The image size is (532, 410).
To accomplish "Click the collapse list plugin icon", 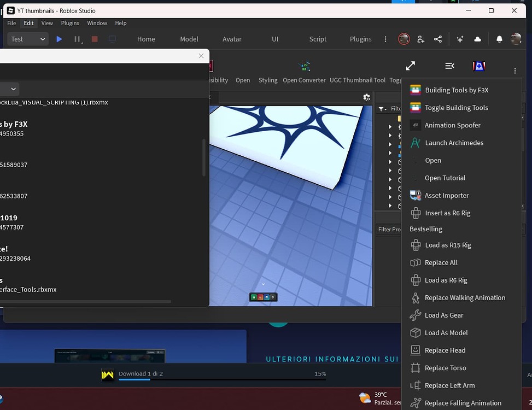I will 449,66.
